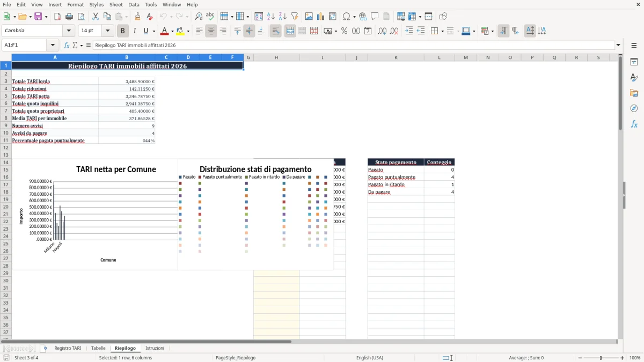
Task: Click the Format as Date icon
Action: coord(368,31)
